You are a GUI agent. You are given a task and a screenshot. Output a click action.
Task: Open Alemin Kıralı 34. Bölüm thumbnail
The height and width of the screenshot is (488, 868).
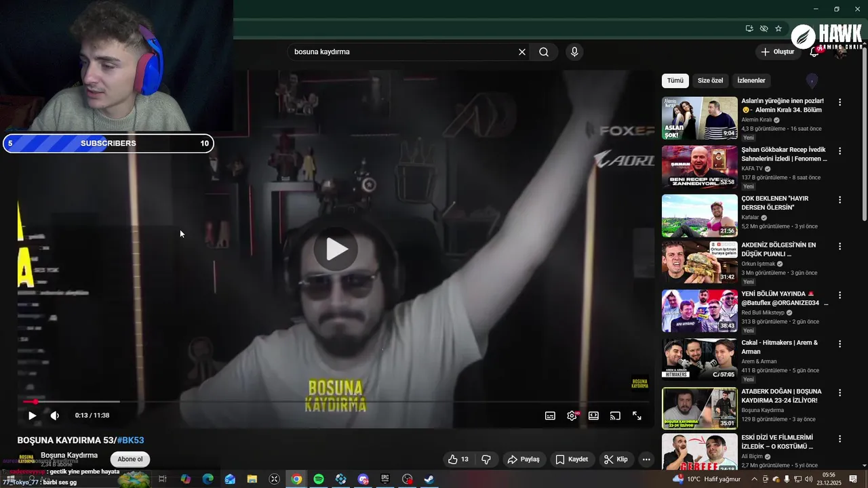(700, 118)
